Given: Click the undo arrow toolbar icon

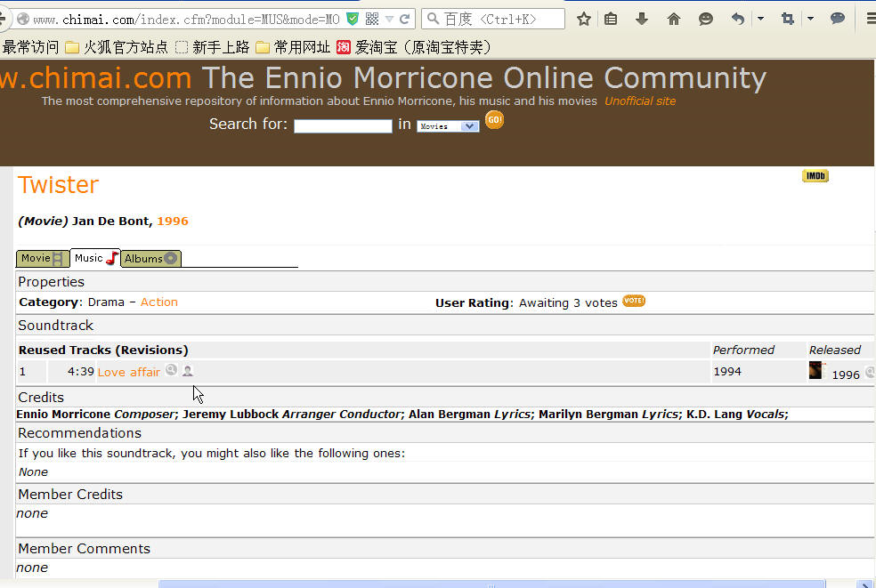Looking at the screenshot, I should (738, 19).
